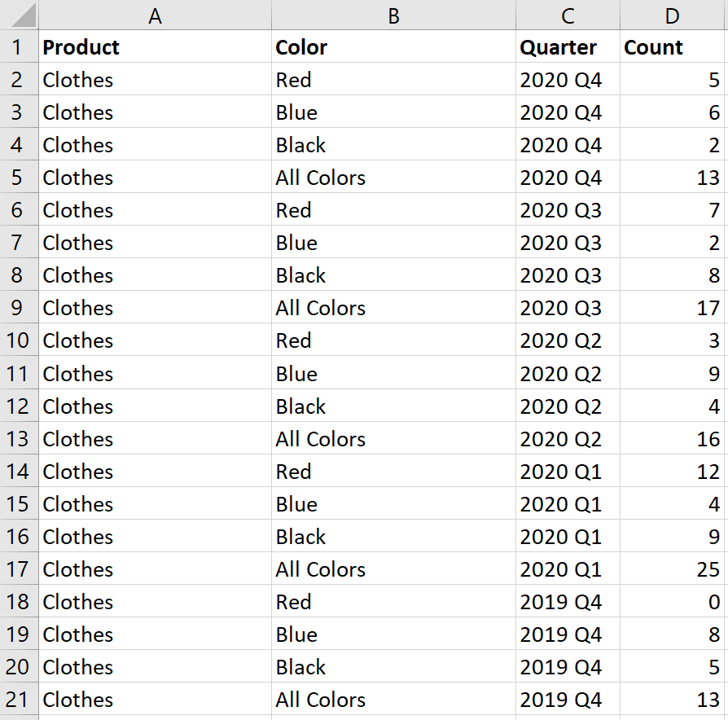Select column header D
Screen dimensions: 728x720
(673, 15)
